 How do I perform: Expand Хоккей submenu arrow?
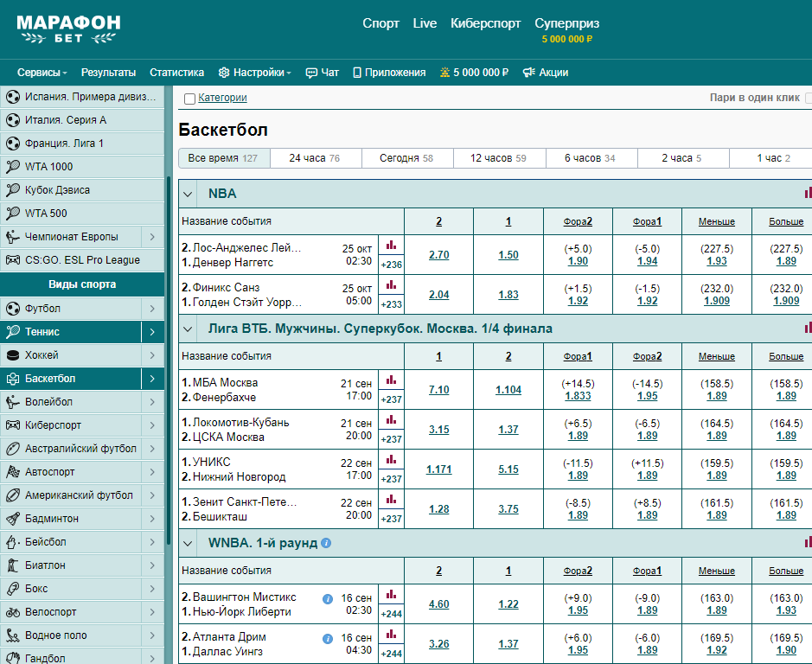153,355
